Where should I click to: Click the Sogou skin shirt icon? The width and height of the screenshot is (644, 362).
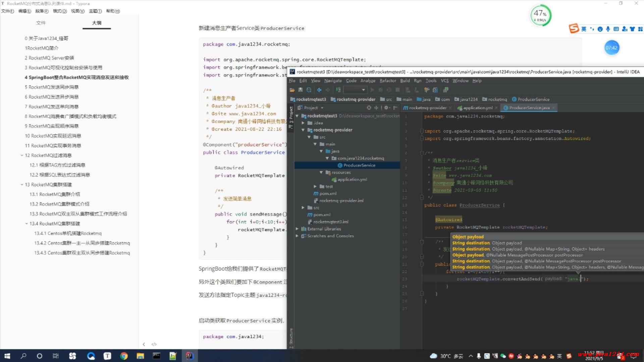pos(633,29)
